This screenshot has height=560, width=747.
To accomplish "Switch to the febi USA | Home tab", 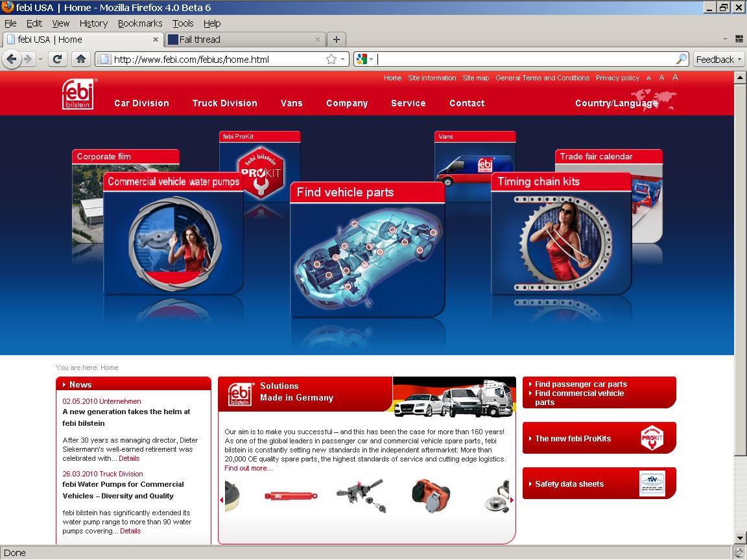I will [83, 40].
